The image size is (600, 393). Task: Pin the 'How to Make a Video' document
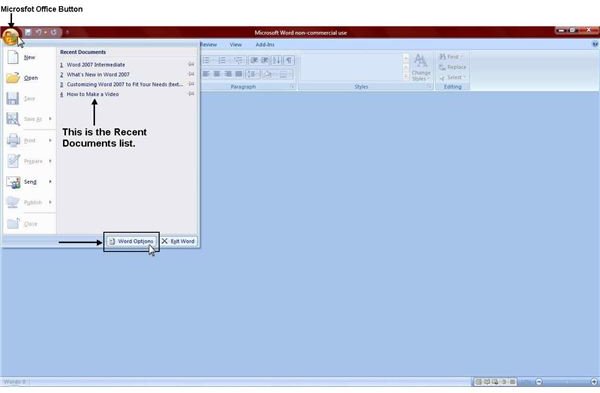click(x=191, y=94)
